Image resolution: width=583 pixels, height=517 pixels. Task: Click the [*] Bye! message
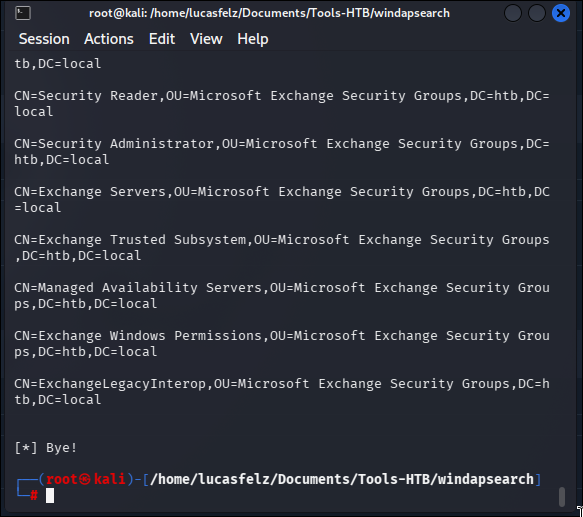[46, 448]
